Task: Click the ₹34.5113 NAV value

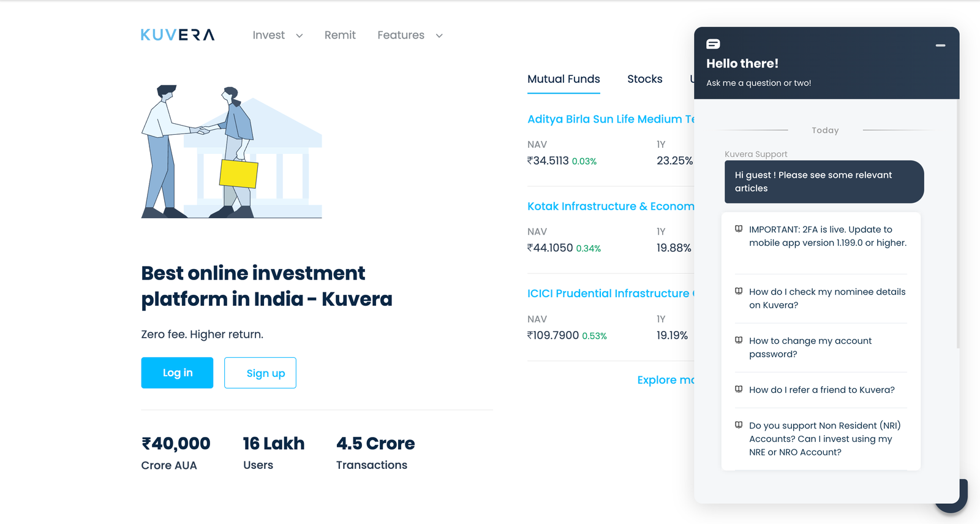Action: [548, 161]
